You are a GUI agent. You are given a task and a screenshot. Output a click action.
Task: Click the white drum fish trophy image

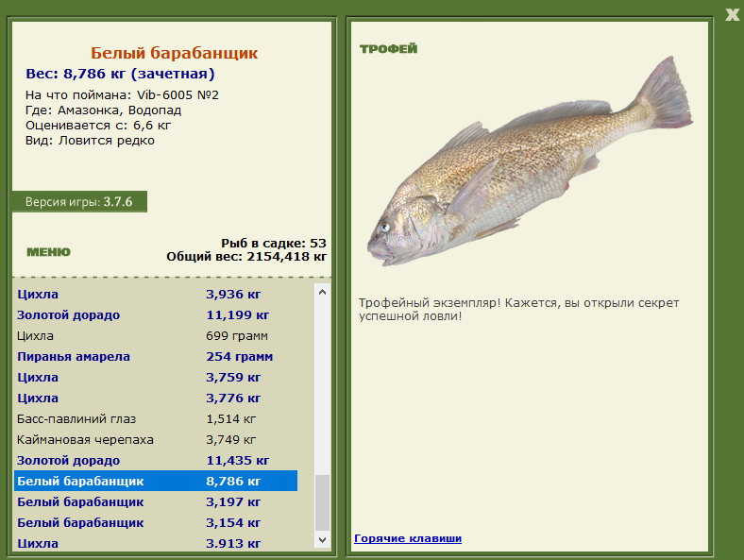pyautogui.click(x=529, y=161)
